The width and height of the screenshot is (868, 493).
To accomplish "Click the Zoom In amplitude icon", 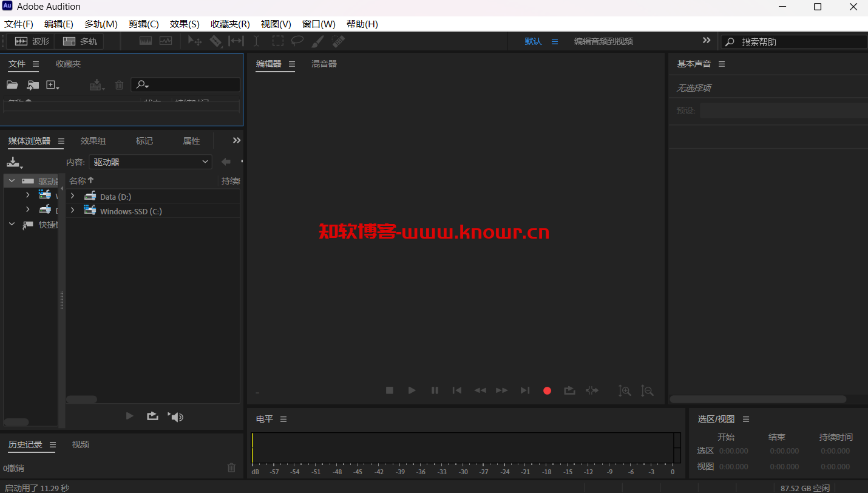I will [625, 391].
